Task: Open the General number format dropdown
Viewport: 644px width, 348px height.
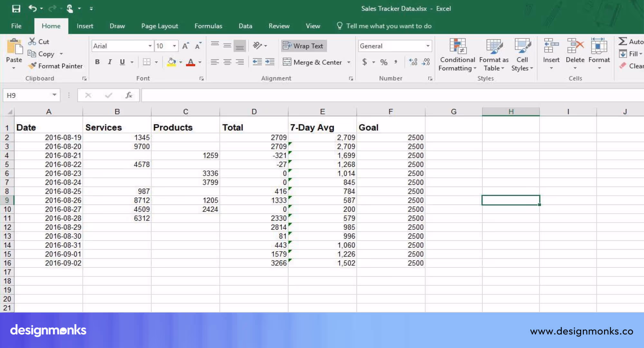Action: [428, 46]
